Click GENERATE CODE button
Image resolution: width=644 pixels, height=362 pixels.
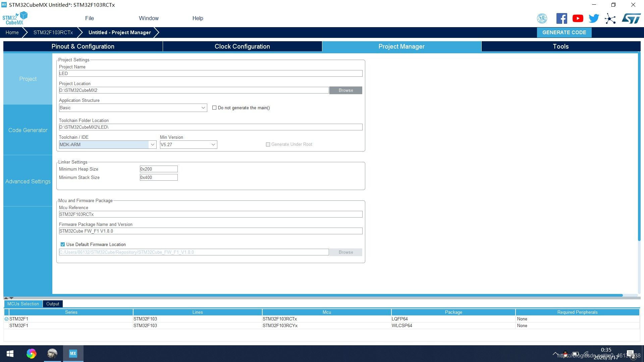(565, 32)
